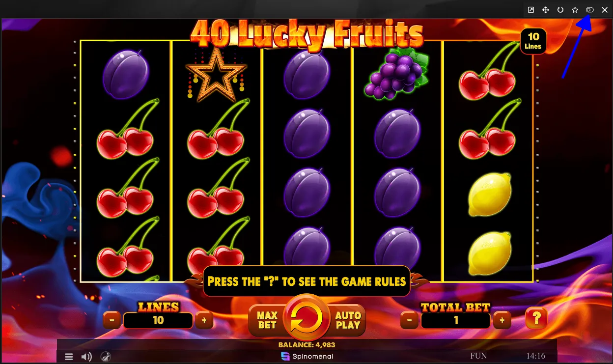This screenshot has height=364, width=613.
Task: Open the hamburger menu
Action: tap(69, 357)
